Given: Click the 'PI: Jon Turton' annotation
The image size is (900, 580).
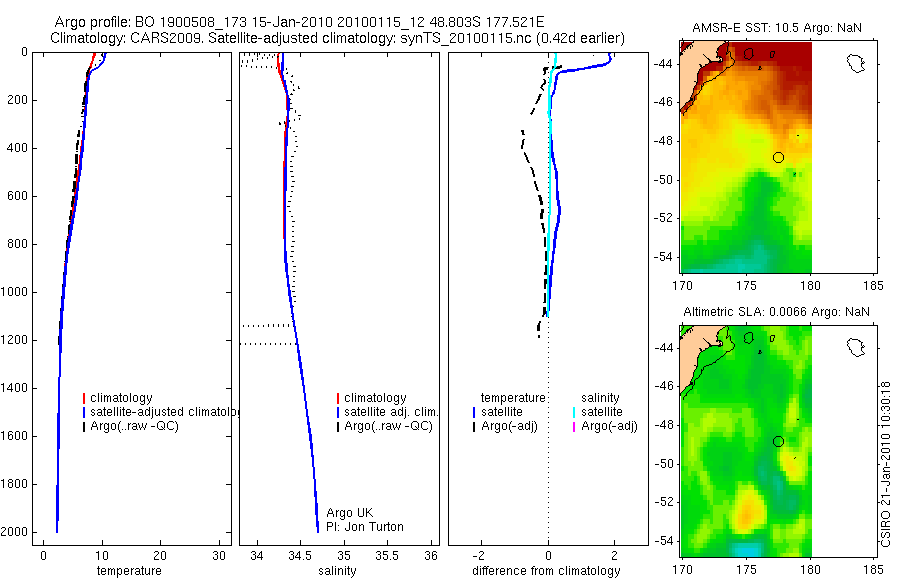Looking at the screenshot, I should pos(365,527).
